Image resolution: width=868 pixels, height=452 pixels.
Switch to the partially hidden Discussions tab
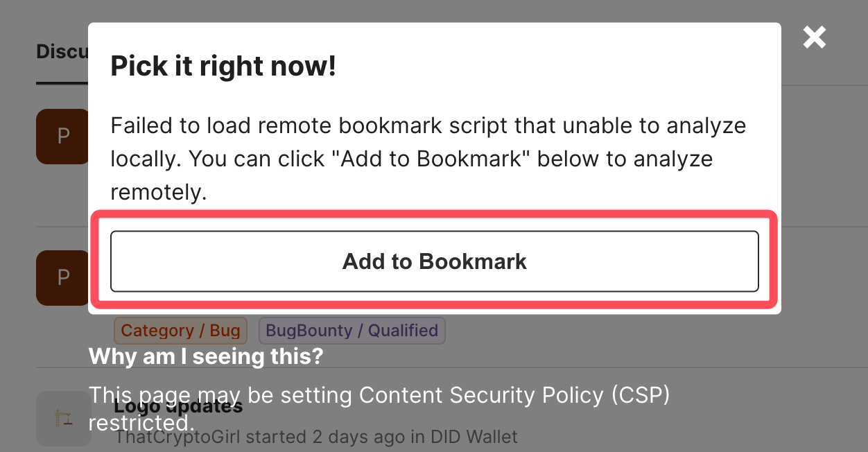click(x=62, y=52)
